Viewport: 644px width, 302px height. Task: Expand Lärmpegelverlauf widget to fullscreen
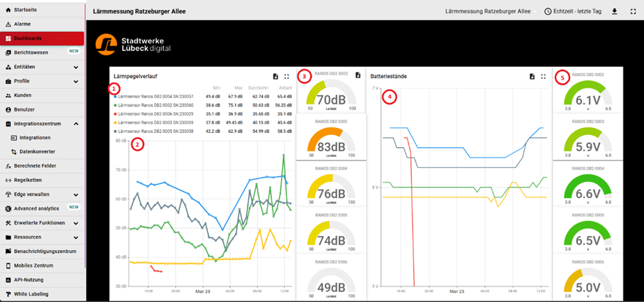(x=286, y=76)
